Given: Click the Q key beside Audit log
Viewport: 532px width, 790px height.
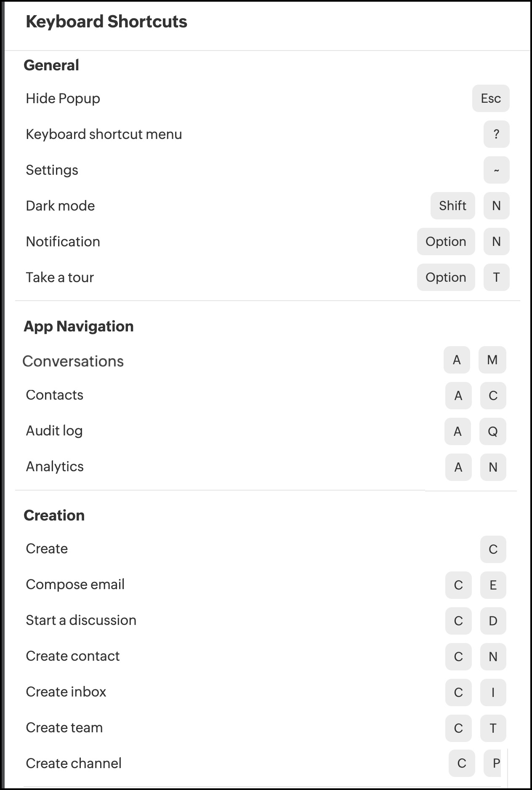Looking at the screenshot, I should click(492, 431).
